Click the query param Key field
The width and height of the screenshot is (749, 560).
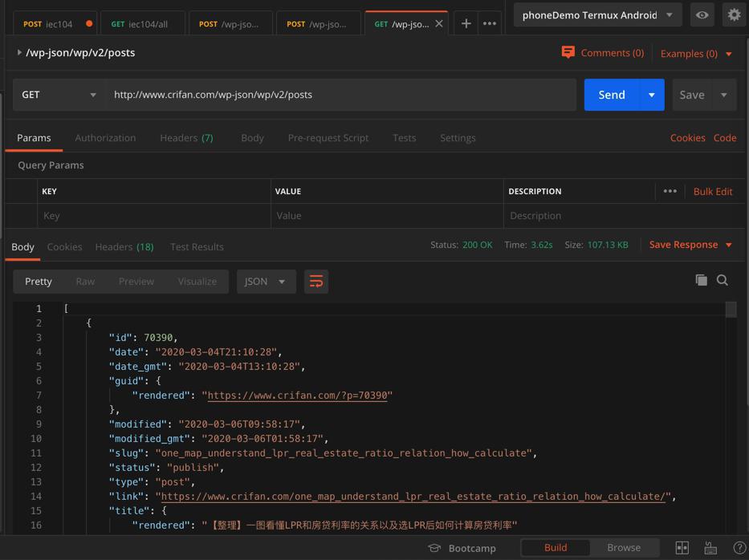tap(154, 216)
